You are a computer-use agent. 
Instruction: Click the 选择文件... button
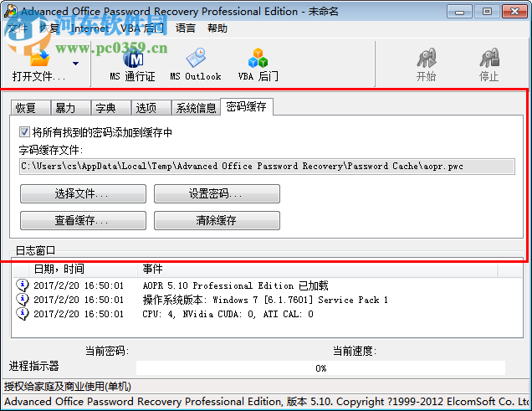click(83, 194)
